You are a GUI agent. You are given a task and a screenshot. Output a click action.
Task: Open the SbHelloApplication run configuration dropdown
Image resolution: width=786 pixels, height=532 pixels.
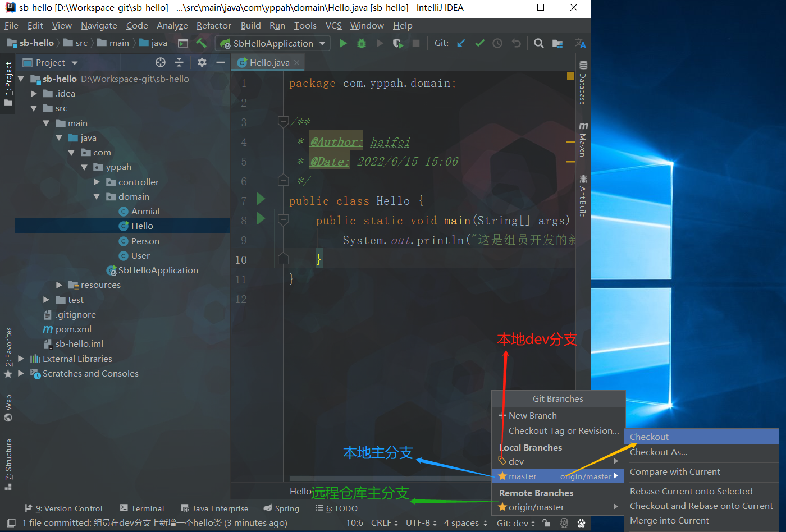273,43
